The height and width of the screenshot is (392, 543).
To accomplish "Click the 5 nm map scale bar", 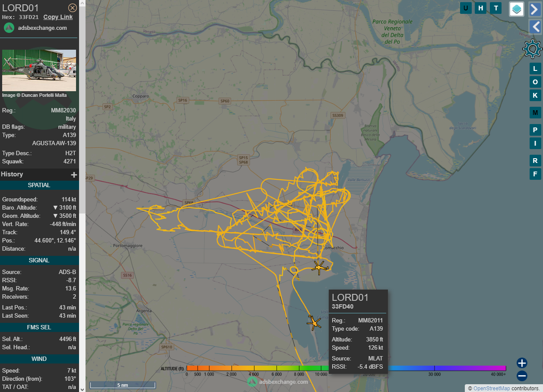I will 122,385.
